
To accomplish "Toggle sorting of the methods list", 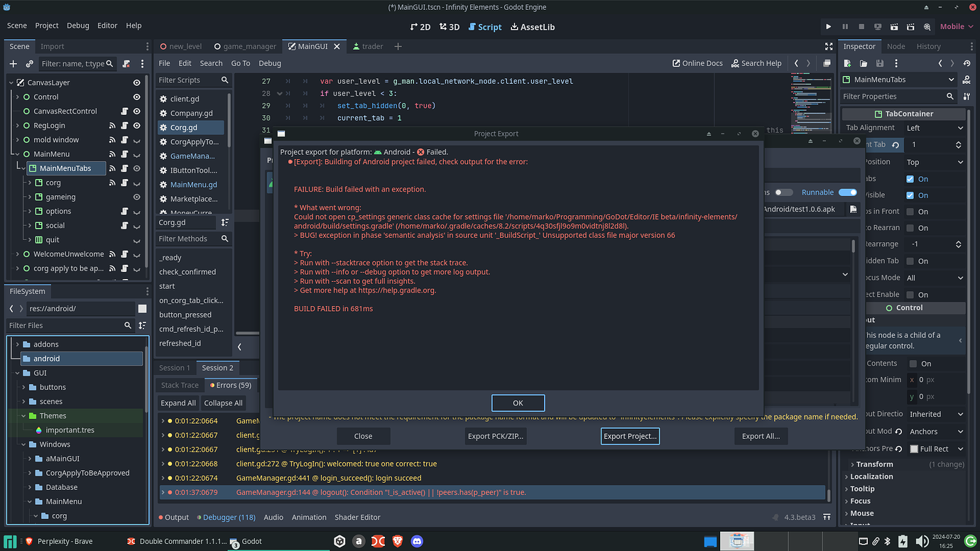I will [x=224, y=223].
